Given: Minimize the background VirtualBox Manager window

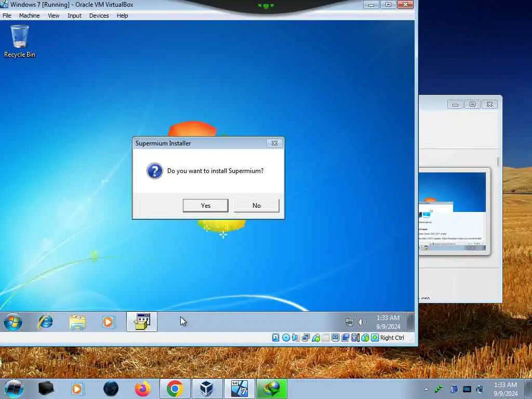Looking at the screenshot, I should [455, 104].
